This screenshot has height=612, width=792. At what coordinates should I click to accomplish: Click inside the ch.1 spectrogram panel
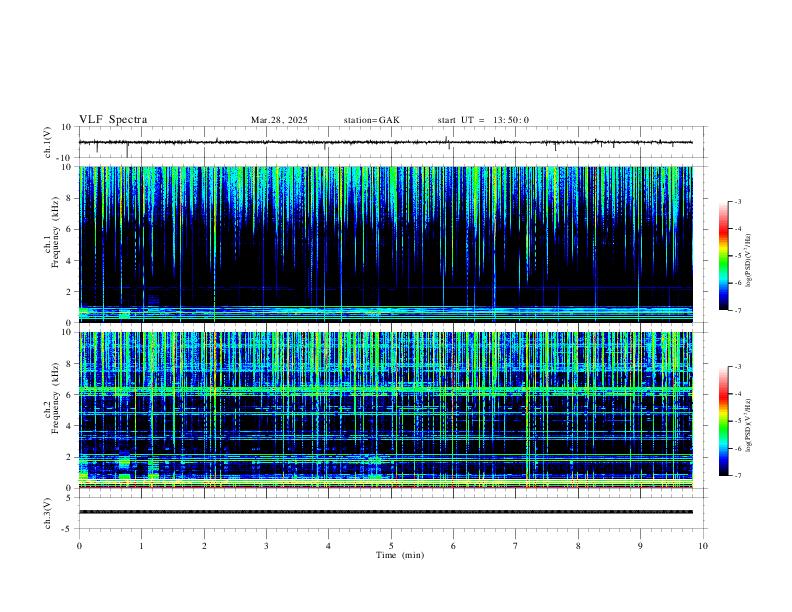385,244
